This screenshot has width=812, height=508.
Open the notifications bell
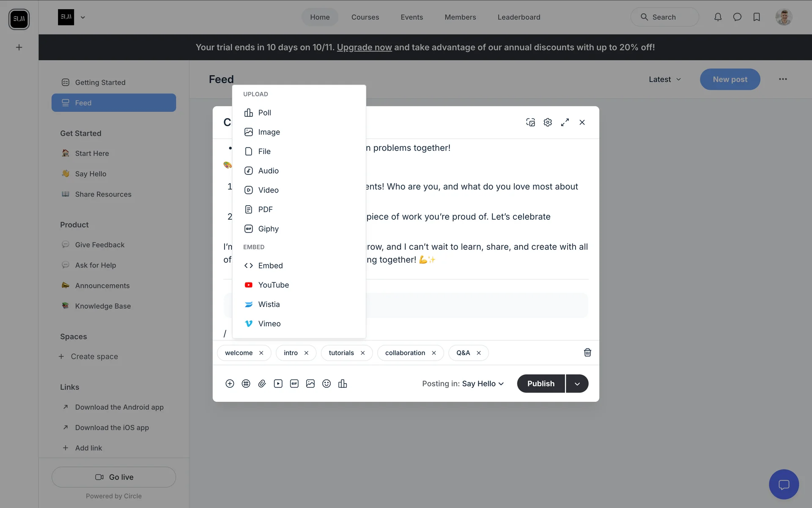718,17
